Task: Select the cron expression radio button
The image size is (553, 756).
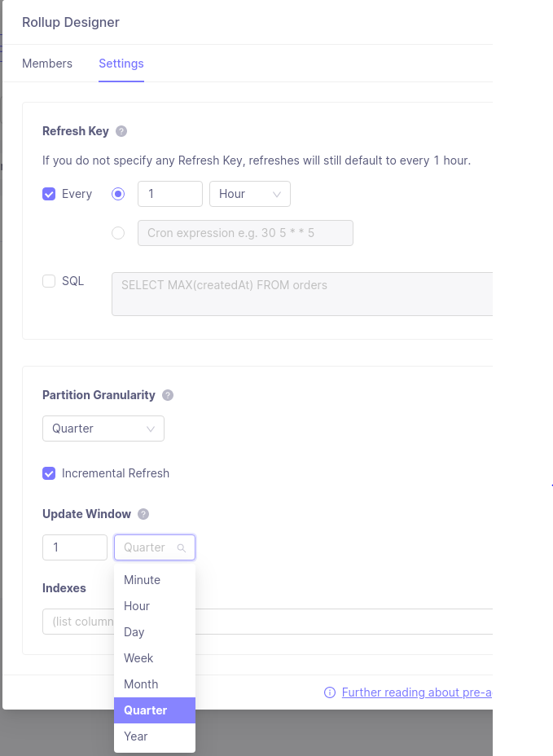Action: (118, 233)
